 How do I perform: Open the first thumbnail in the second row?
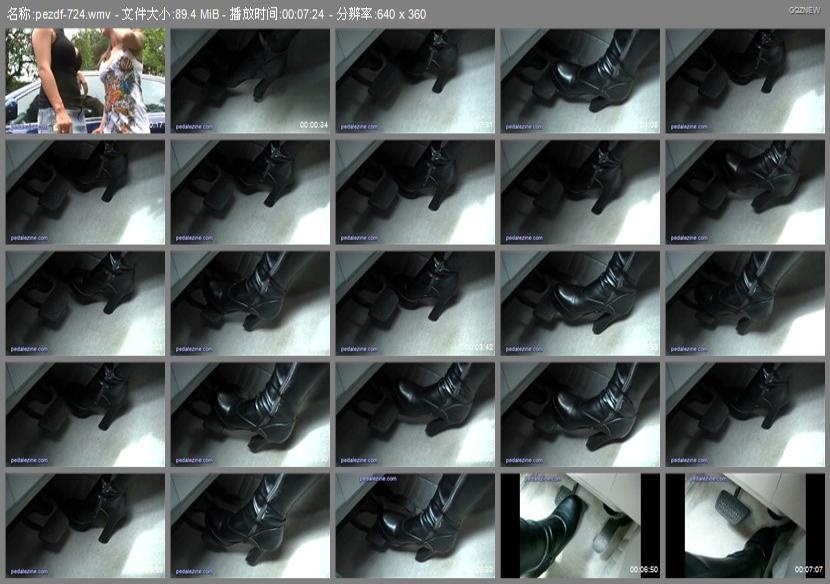[85, 192]
